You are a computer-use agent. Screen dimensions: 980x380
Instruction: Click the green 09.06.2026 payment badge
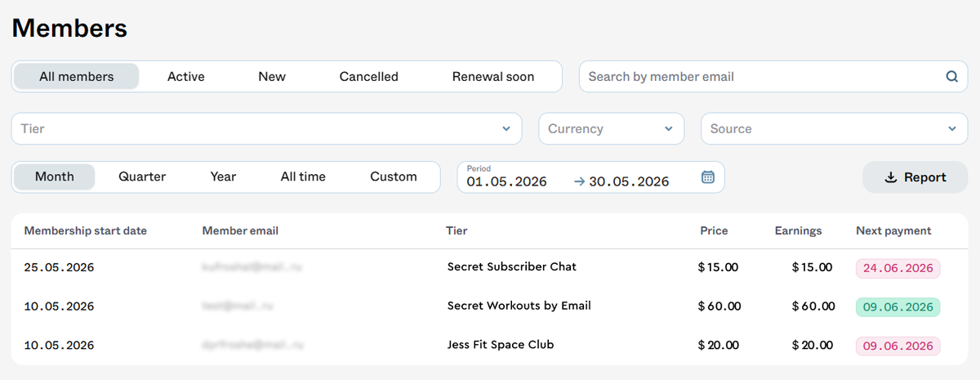898,307
